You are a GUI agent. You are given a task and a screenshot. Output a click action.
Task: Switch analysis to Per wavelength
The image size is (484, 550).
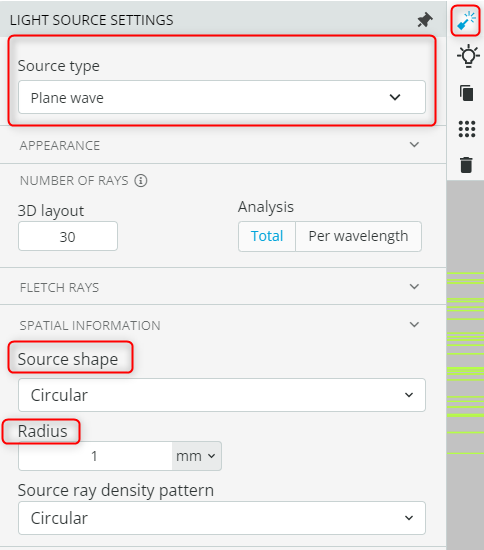358,236
